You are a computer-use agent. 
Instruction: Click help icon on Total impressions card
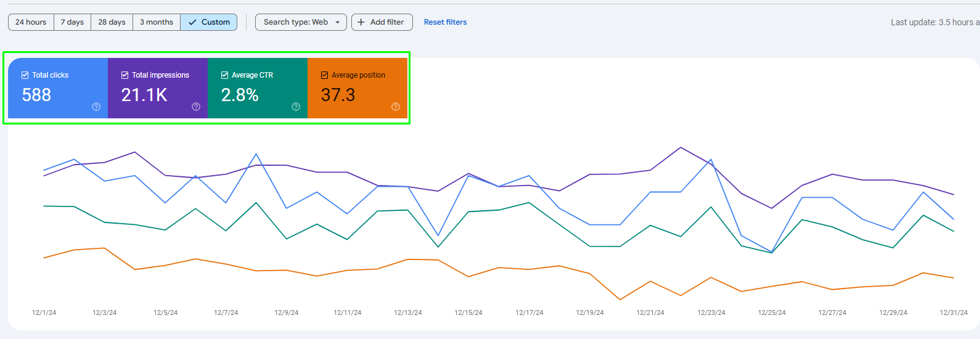pyautogui.click(x=196, y=107)
